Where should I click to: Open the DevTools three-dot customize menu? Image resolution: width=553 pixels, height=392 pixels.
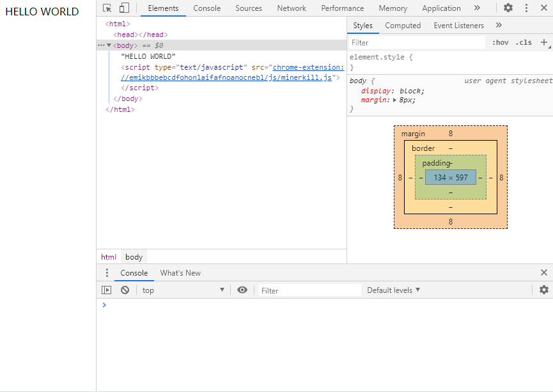[x=526, y=8]
